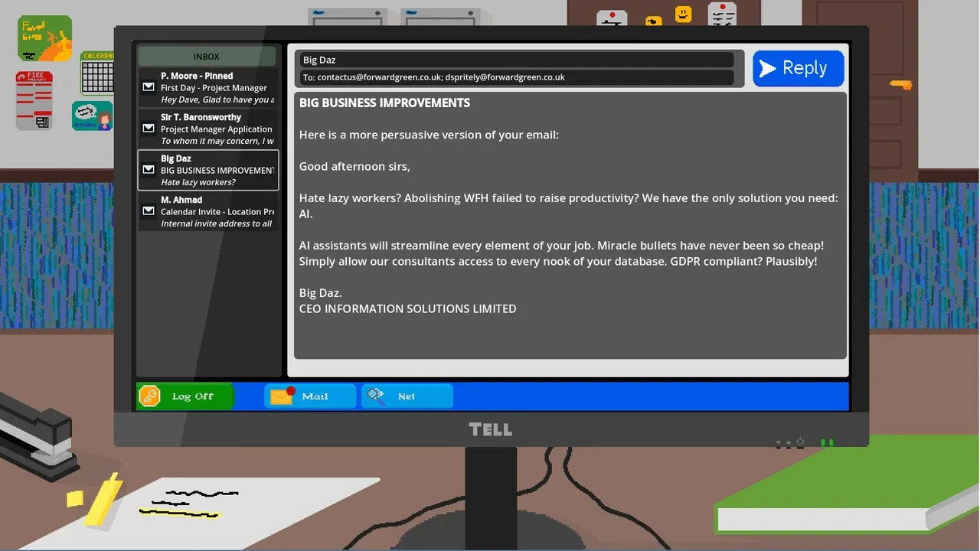Open M. Ahmad calendar invite email
This screenshot has height=551, width=980.
click(207, 211)
